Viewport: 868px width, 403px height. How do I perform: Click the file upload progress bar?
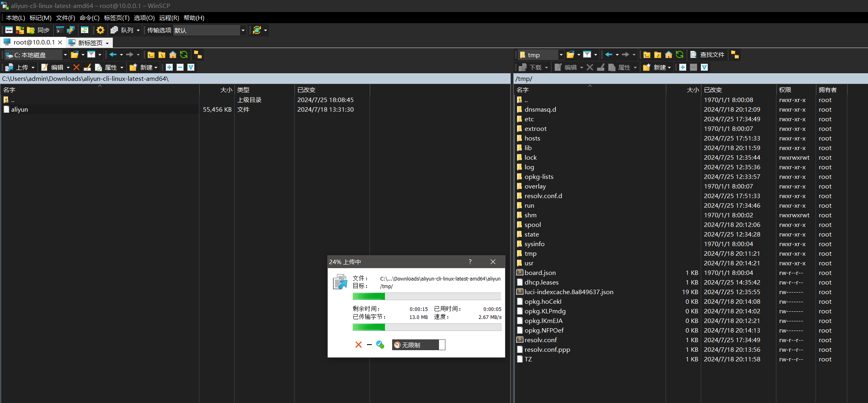point(426,297)
